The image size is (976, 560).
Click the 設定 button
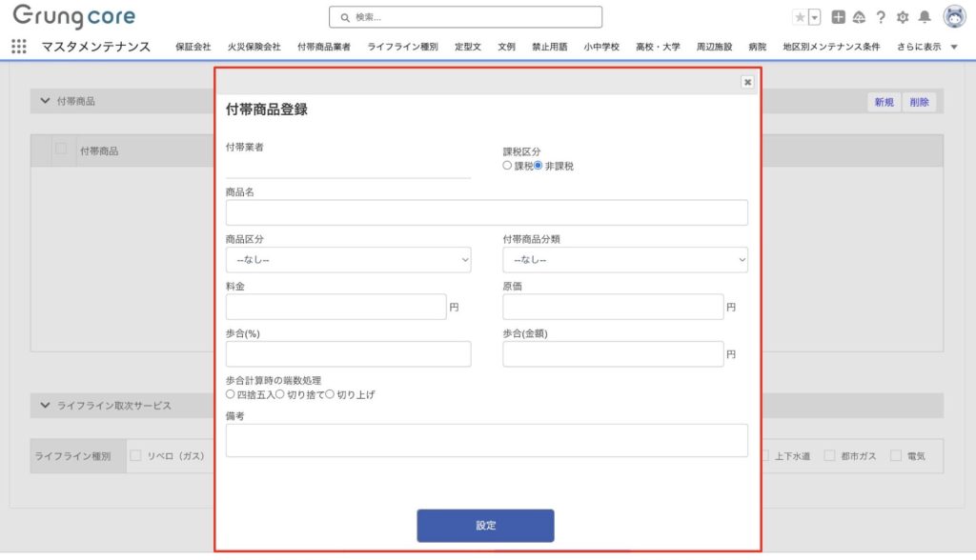pyautogui.click(x=485, y=526)
